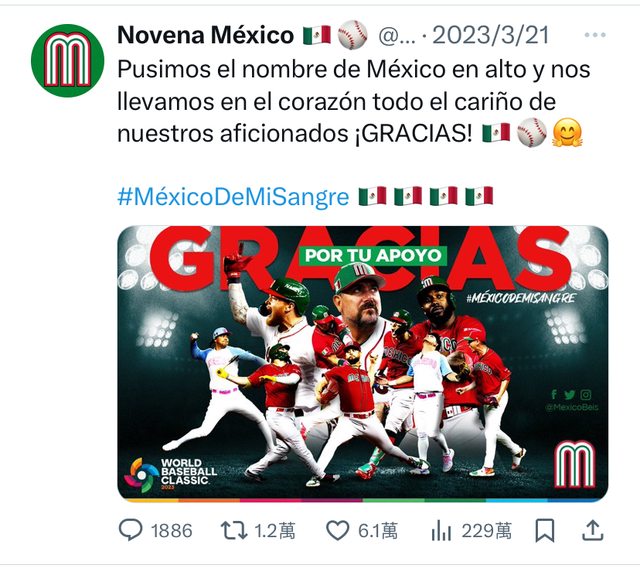
Task: Open the 2023/3/21 tweet timestamp
Action: [491, 36]
